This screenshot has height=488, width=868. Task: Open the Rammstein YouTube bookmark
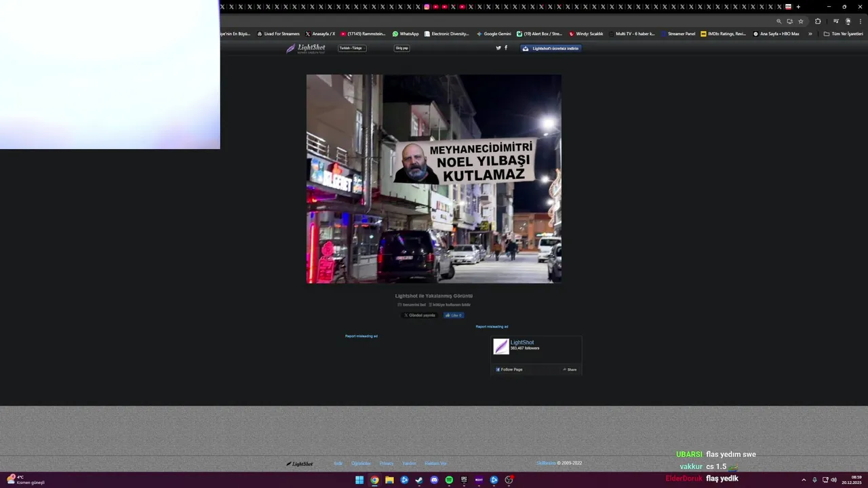tap(363, 34)
